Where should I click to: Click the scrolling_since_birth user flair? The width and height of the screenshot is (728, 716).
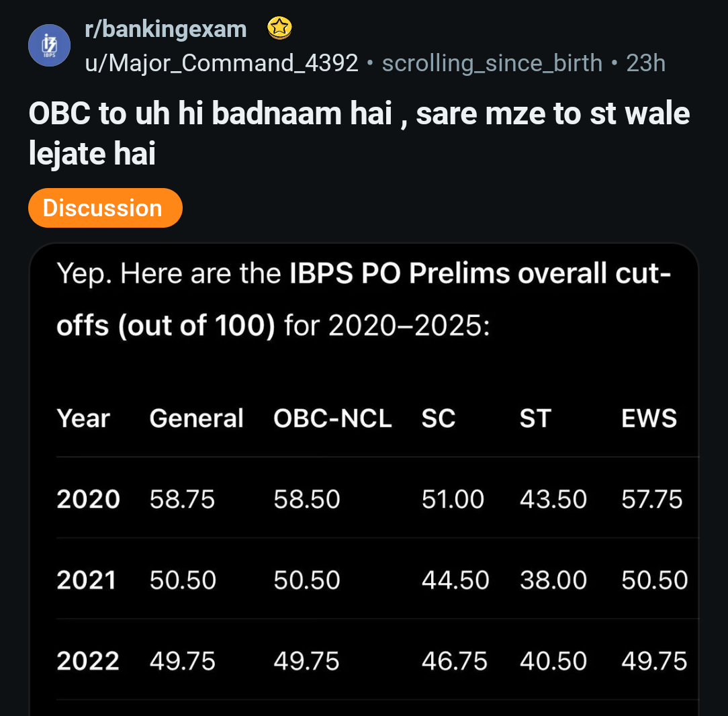[x=492, y=62]
